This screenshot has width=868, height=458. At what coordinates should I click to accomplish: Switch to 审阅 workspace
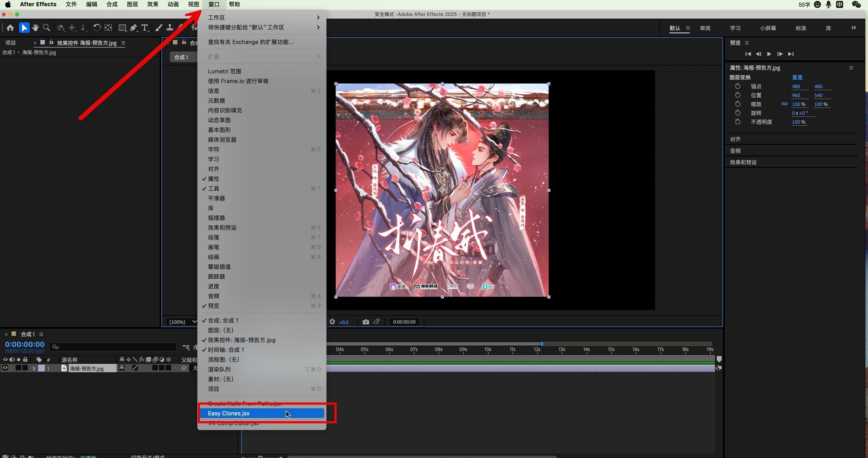coord(705,28)
